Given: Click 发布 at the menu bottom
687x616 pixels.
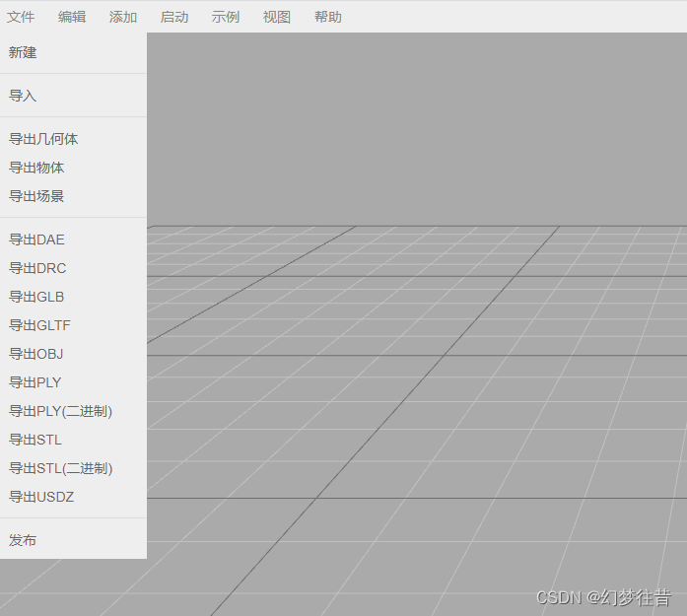Looking at the screenshot, I should coord(73,540).
